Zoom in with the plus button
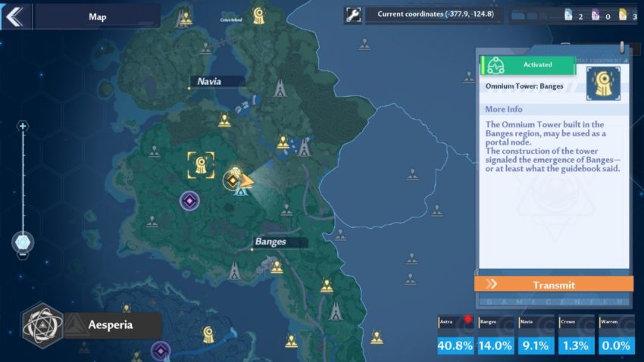Image resolution: width=644 pixels, height=362 pixels. pos(23,126)
